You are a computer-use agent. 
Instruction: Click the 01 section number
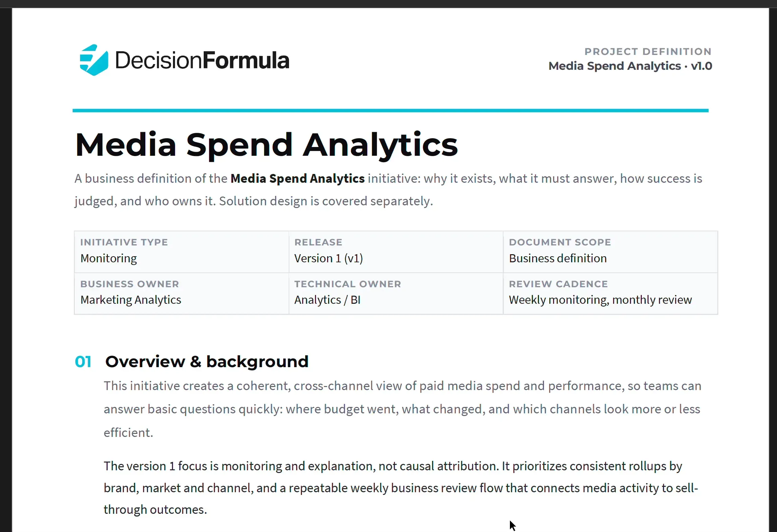pos(83,362)
